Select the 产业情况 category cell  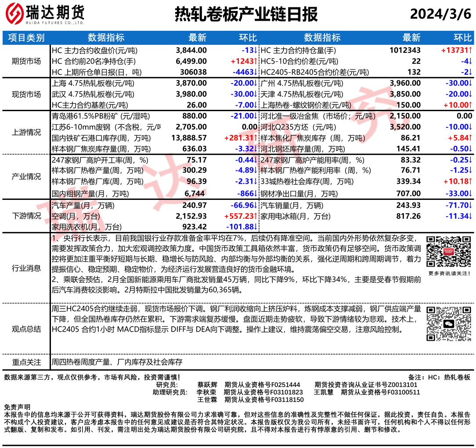(x=26, y=177)
